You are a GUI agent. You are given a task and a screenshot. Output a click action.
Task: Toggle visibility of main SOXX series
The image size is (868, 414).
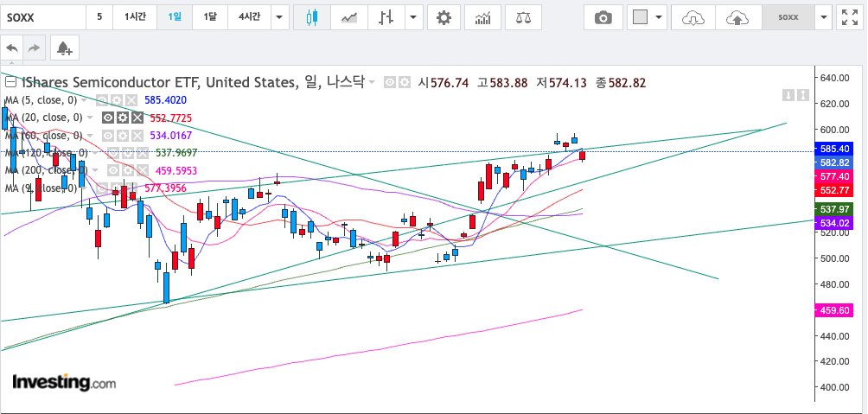point(391,82)
